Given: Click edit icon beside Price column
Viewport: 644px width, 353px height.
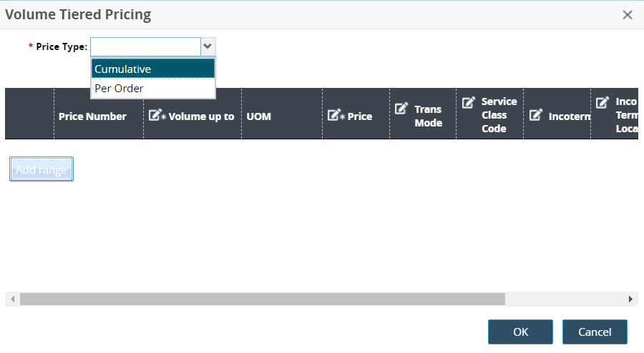Looking at the screenshot, I should (335, 116).
